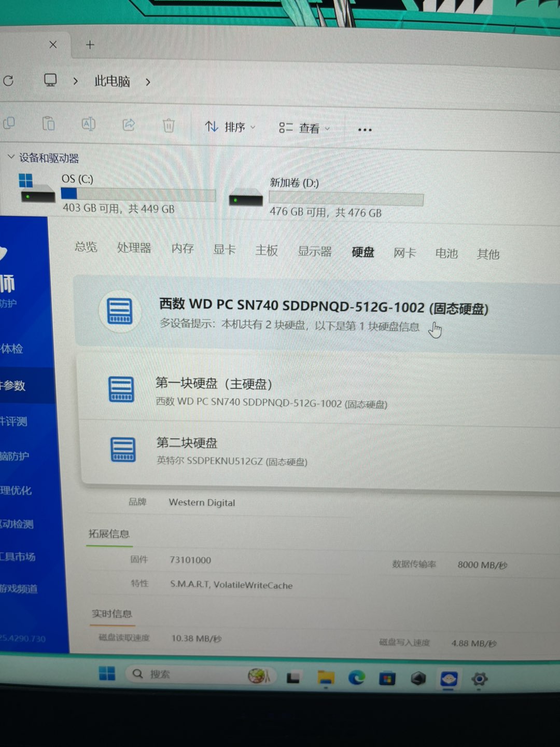Launch Microsoft Edge from the taskbar

tap(356, 678)
